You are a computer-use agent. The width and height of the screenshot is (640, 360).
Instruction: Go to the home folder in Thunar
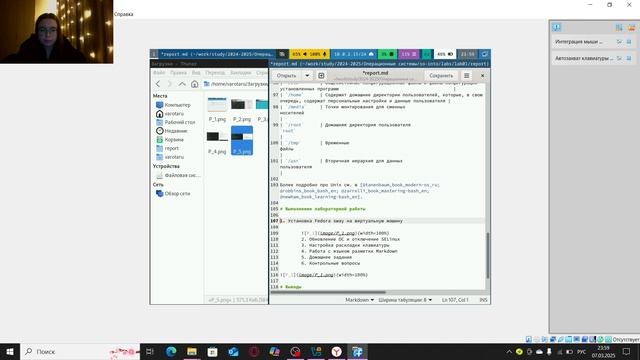194,84
